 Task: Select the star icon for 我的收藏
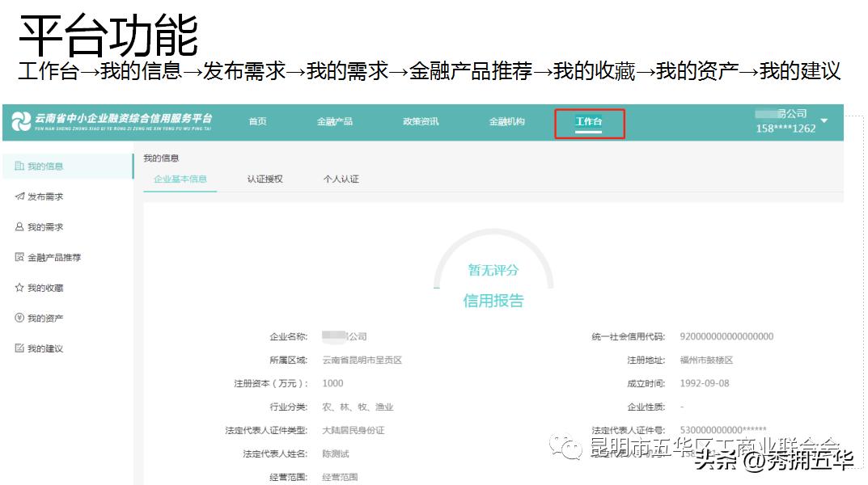[20, 286]
